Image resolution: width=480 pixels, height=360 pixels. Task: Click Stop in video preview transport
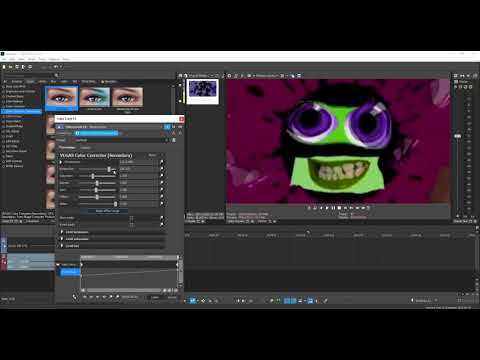tap(339, 208)
